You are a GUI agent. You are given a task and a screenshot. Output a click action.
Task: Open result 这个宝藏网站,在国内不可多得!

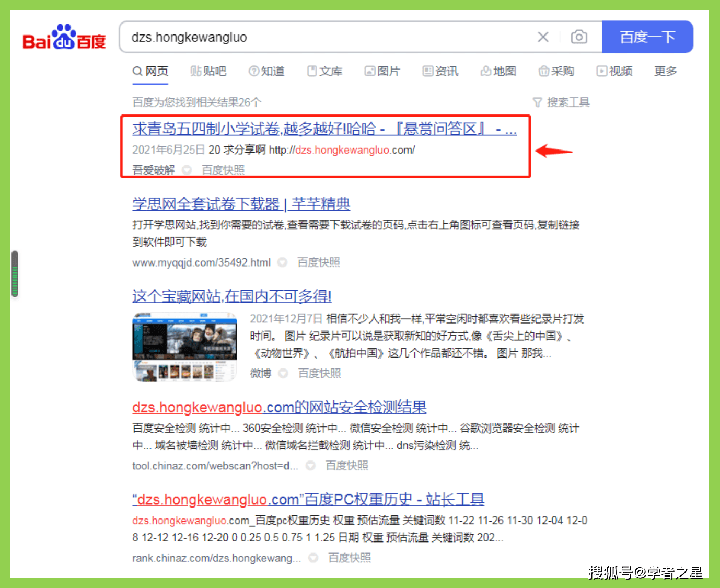(232, 296)
